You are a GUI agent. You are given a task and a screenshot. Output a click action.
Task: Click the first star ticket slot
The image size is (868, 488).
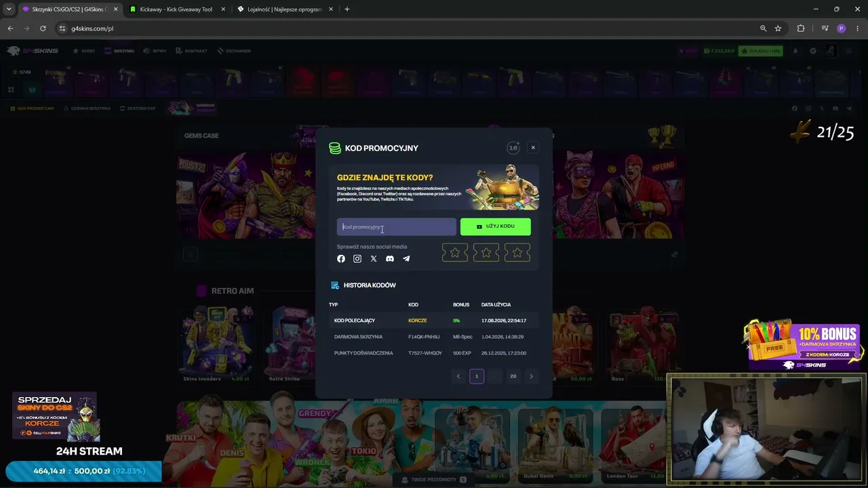point(455,253)
